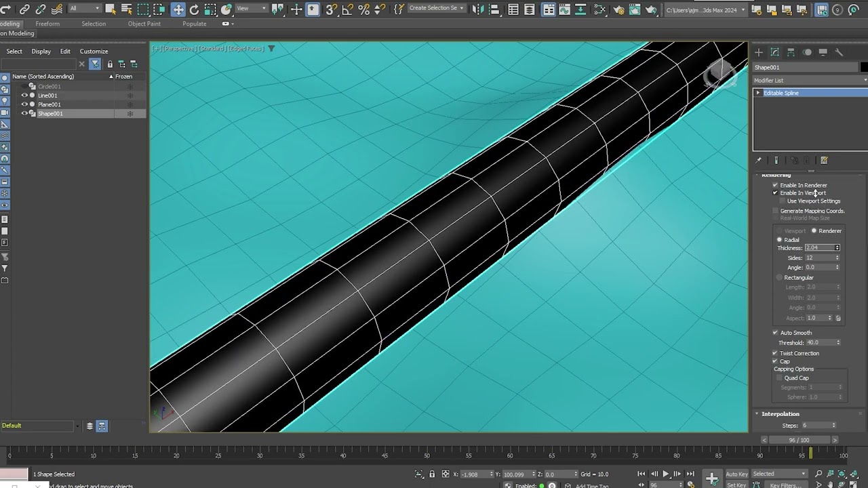Click the Align tool icon
This screenshot has width=868, height=488.
point(494,9)
